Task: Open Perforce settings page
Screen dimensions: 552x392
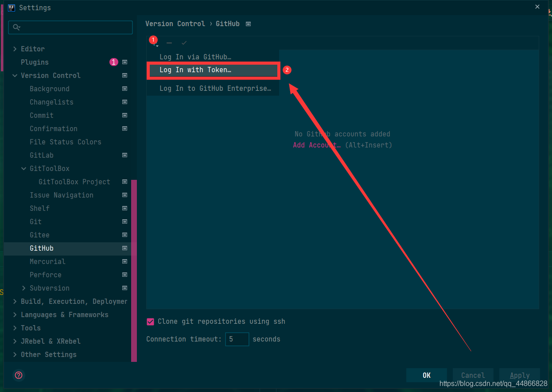Action: tap(46, 275)
